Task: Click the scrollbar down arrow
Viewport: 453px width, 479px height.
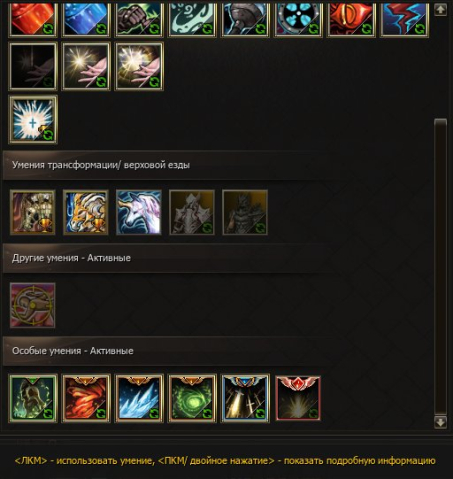Action: (440, 422)
